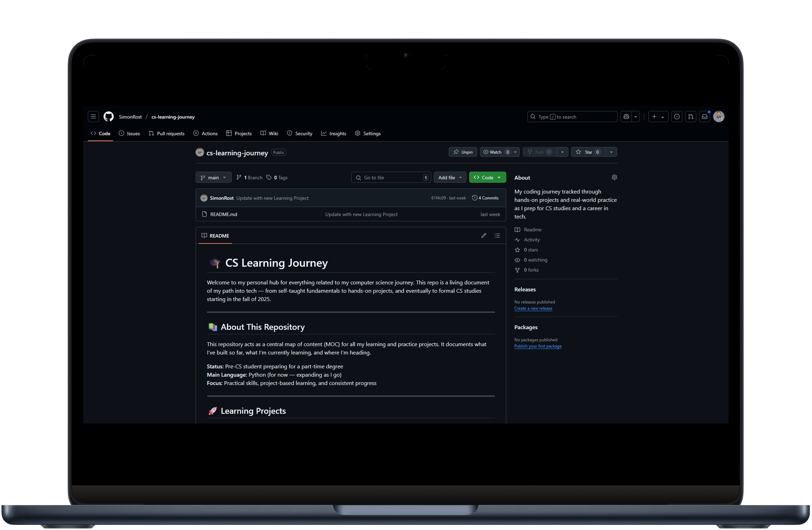View the 0 Tags link
This screenshot has height=530, width=812.
(277, 178)
